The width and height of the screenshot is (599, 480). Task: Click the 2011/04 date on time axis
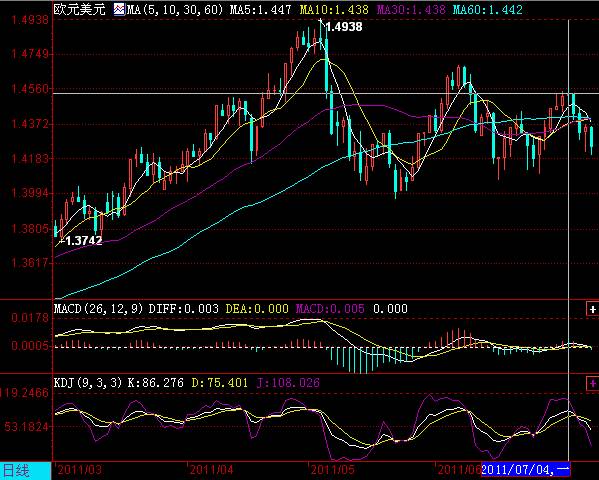211,469
